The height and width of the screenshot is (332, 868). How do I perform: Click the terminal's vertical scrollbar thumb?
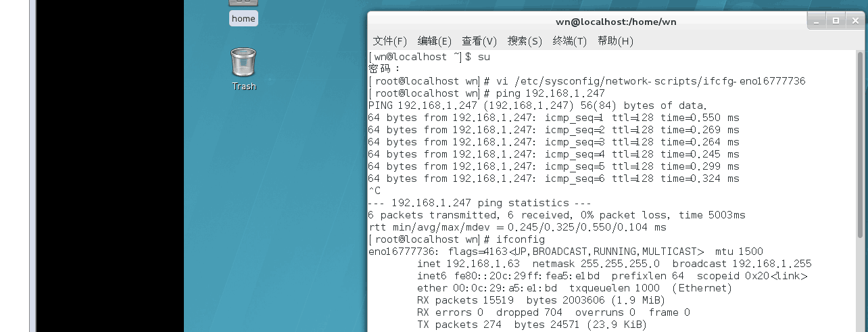coord(861,145)
